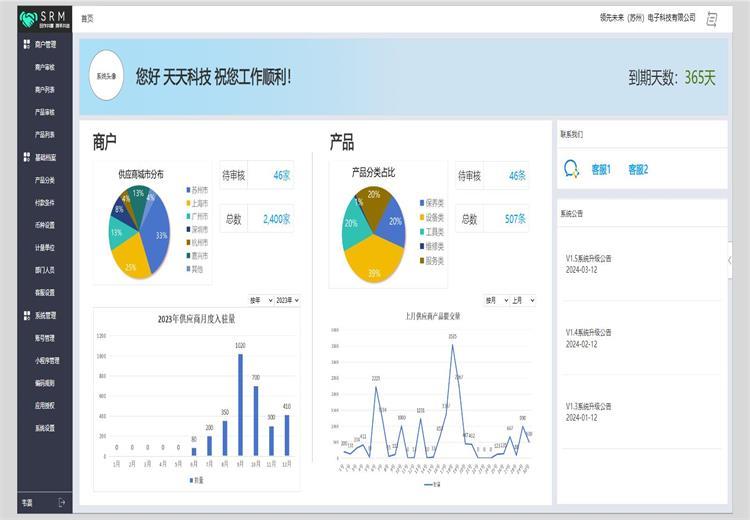
Task: Click the 商户管理 group grid icon
Action: pos(27,44)
